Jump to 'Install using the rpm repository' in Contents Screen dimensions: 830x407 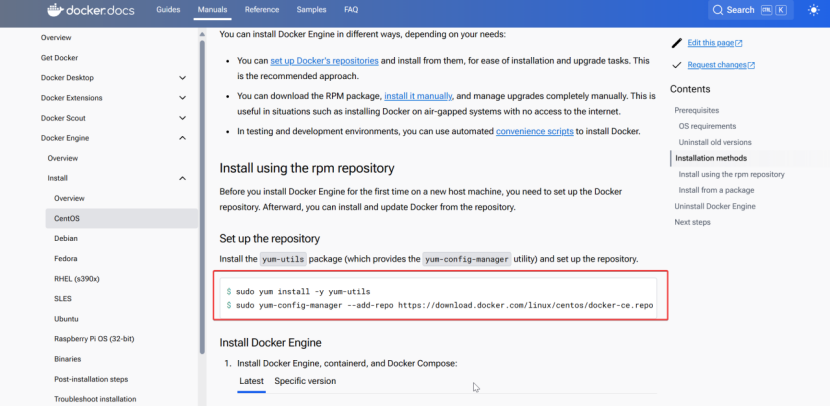[x=732, y=174]
